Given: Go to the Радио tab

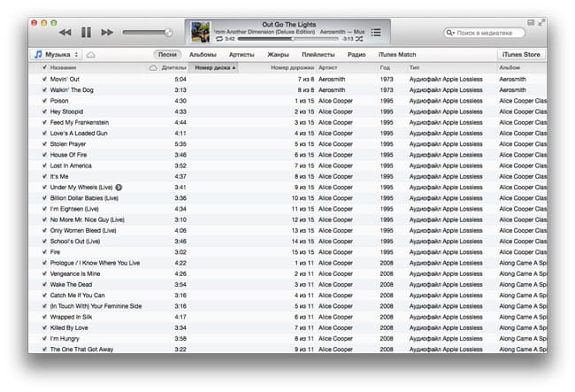Looking at the screenshot, I should click(356, 55).
